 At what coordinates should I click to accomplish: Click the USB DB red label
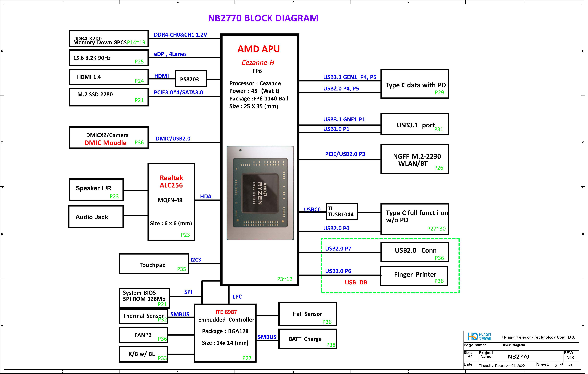356,282
